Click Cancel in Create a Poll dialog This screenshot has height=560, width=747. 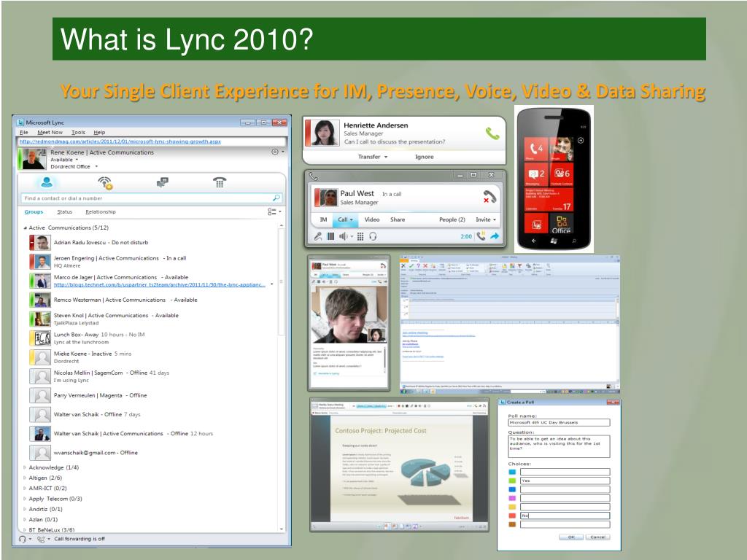[x=597, y=537]
